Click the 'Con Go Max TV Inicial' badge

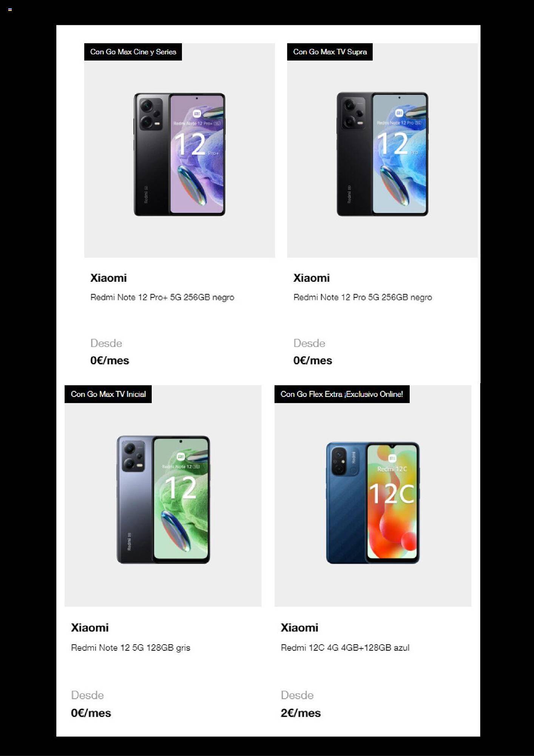click(x=108, y=394)
